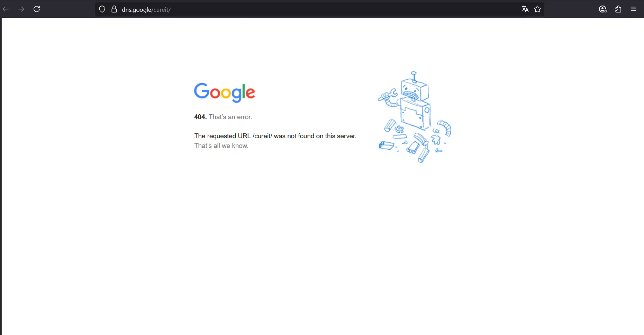Viewport: 644px width, 335px height.
Task: Go back using the back arrow
Action: 6,9
